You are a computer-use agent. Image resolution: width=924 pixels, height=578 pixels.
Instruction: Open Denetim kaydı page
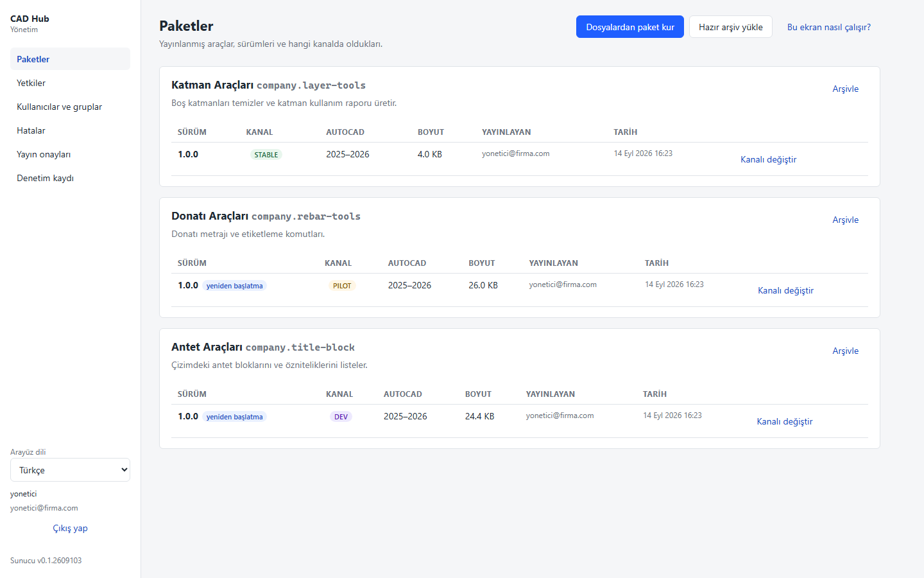(x=70, y=178)
